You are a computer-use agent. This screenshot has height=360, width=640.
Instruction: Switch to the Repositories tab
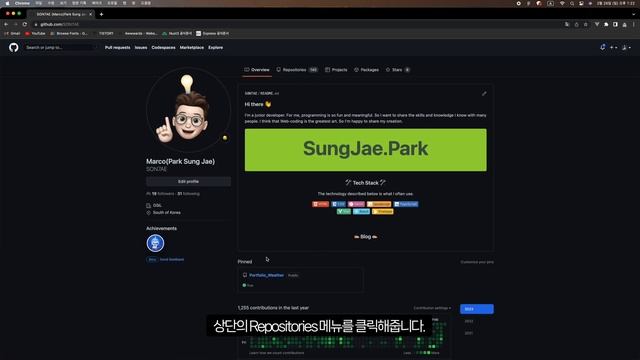pyautogui.click(x=297, y=70)
